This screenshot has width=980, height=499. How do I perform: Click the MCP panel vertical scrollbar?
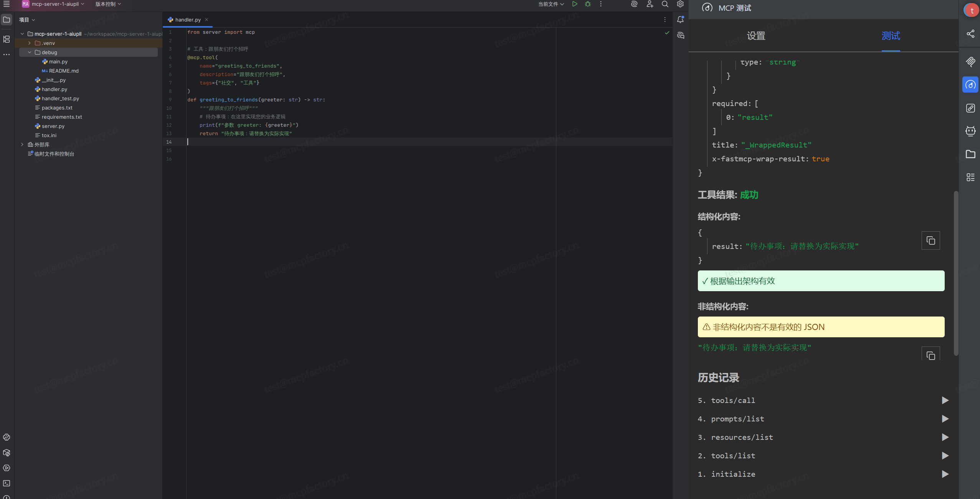pos(956,273)
